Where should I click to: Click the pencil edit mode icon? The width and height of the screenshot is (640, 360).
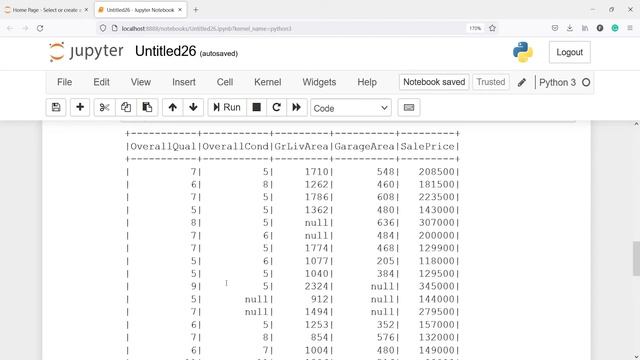point(522,82)
